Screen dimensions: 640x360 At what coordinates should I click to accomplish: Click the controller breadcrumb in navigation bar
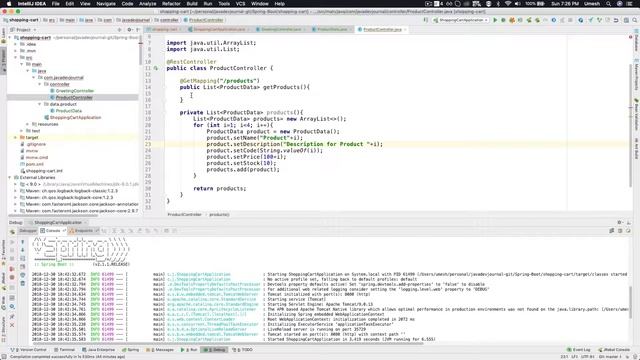[x=167, y=20]
